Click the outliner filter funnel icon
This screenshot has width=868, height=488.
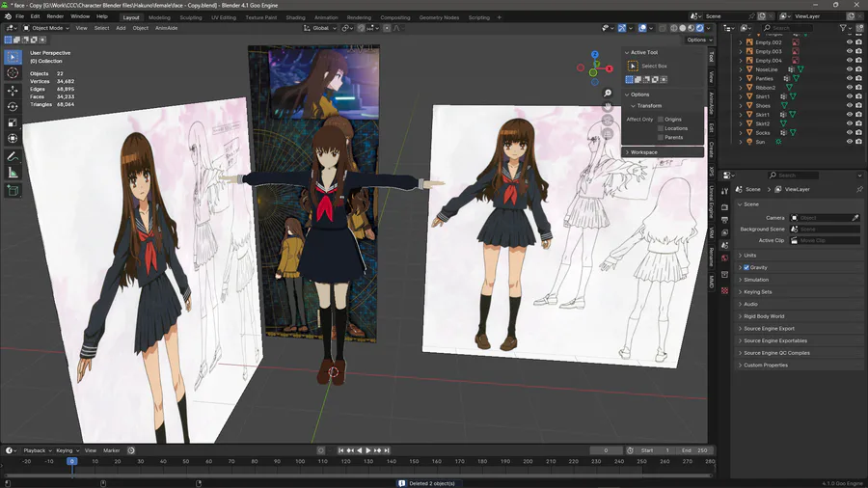click(843, 28)
